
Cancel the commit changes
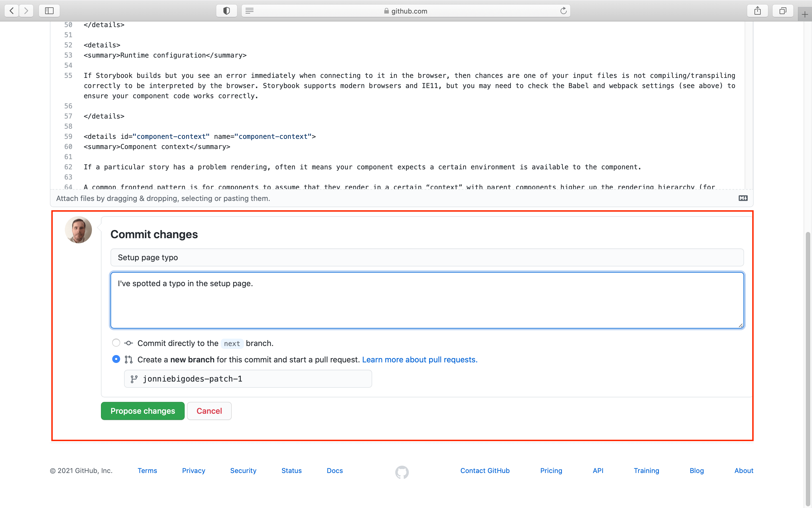[209, 411]
